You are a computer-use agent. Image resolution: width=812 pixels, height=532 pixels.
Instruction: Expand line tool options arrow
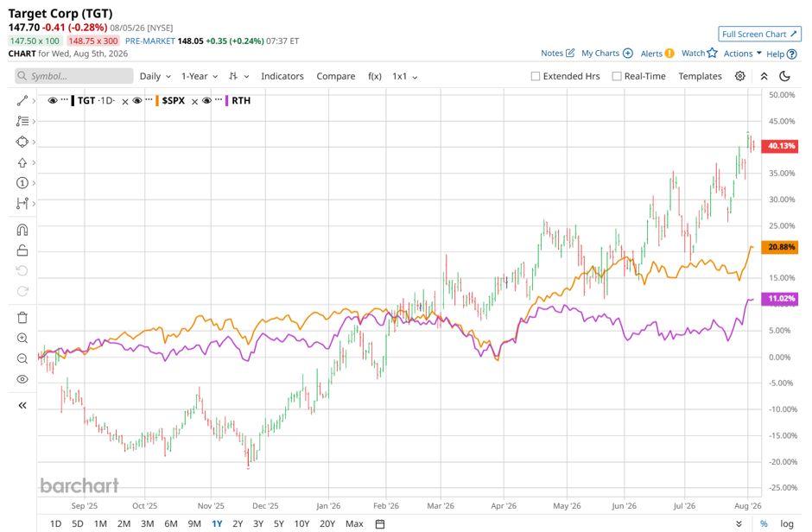pyautogui.click(x=34, y=100)
